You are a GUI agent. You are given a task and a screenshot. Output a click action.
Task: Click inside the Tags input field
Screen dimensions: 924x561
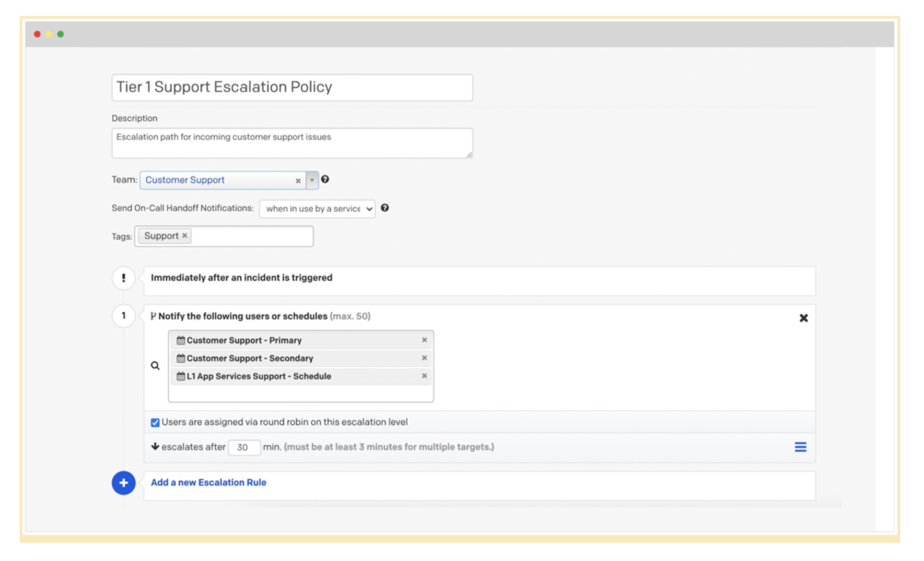(252, 236)
